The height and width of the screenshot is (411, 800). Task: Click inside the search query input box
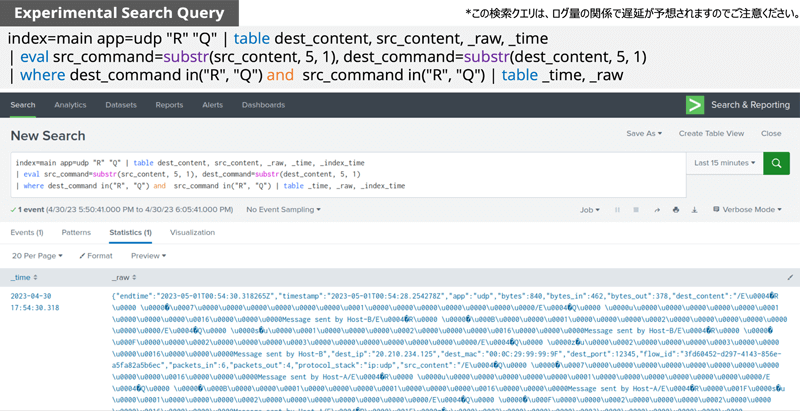348,175
